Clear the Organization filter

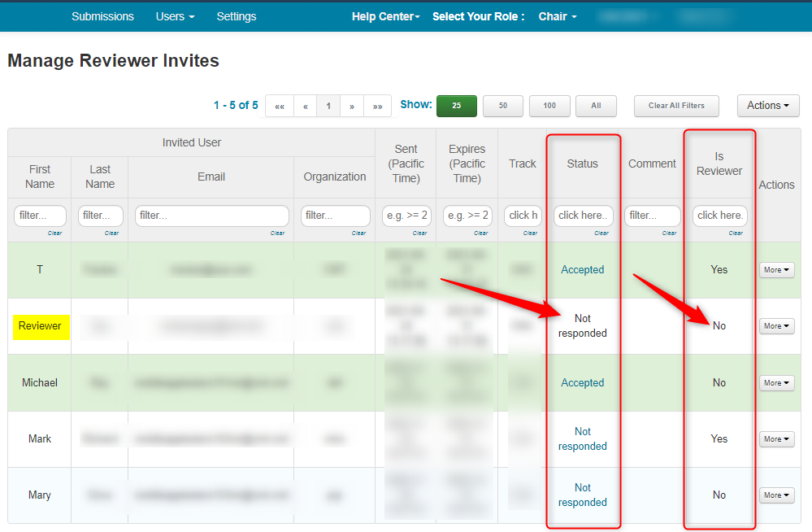(x=359, y=233)
